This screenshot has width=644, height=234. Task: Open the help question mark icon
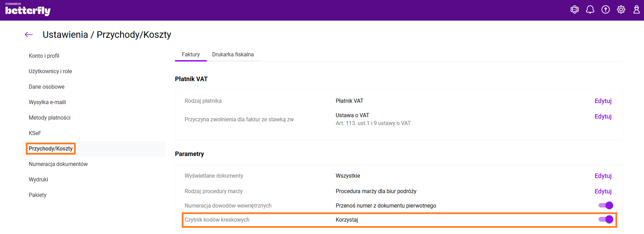click(605, 10)
